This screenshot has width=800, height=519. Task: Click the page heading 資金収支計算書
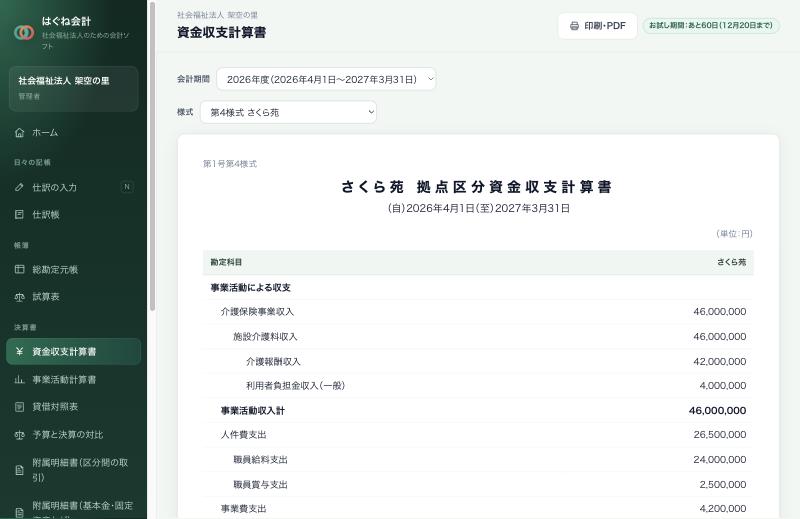coord(221,33)
